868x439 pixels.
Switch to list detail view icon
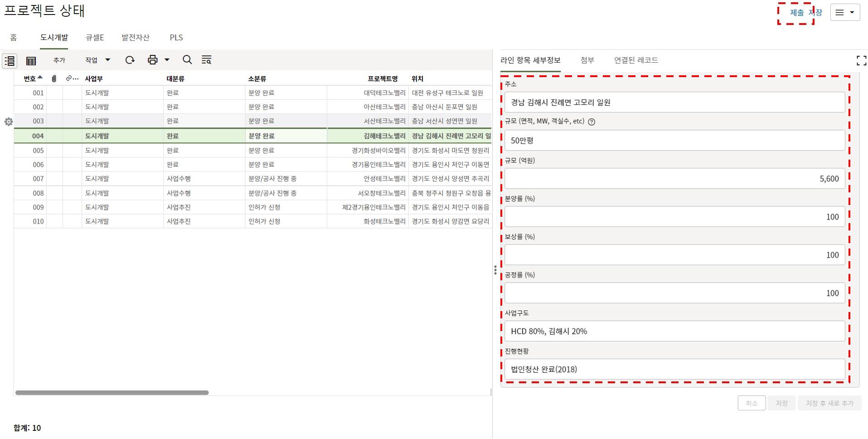(10, 60)
